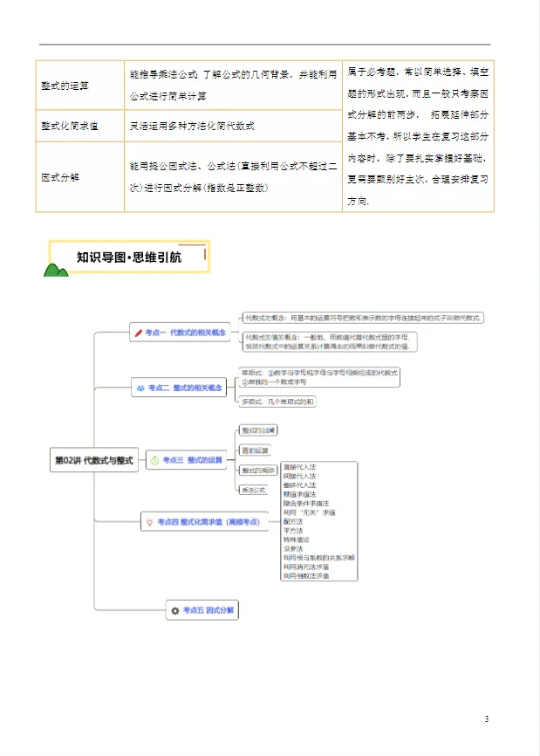The image size is (540, 756).
Task: Click the cell starting 能用提公因式法、公式法
Action: [233, 177]
